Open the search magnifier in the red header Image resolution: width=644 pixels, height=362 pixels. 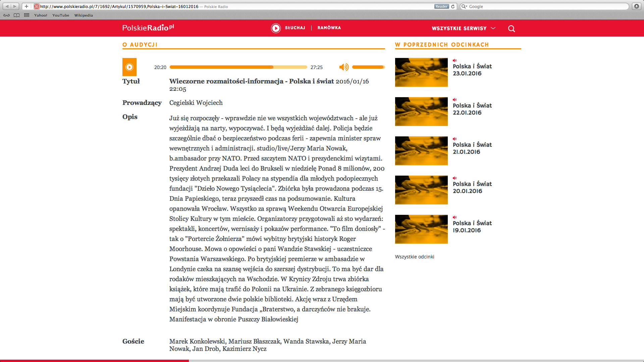click(x=512, y=28)
